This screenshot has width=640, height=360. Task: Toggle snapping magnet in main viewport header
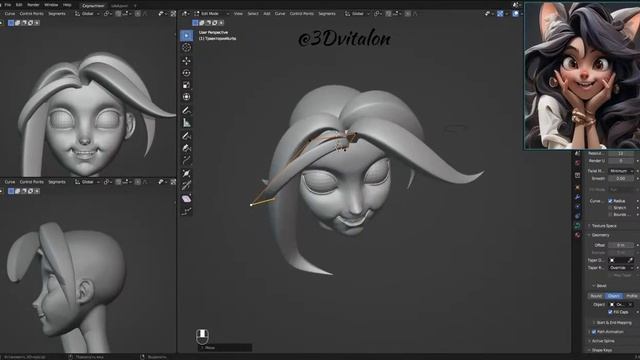coord(389,13)
